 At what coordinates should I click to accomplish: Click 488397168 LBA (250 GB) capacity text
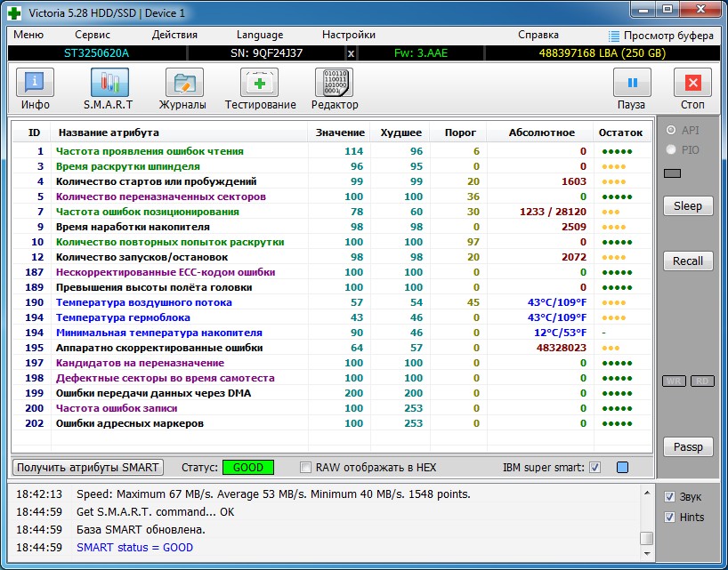pos(603,53)
